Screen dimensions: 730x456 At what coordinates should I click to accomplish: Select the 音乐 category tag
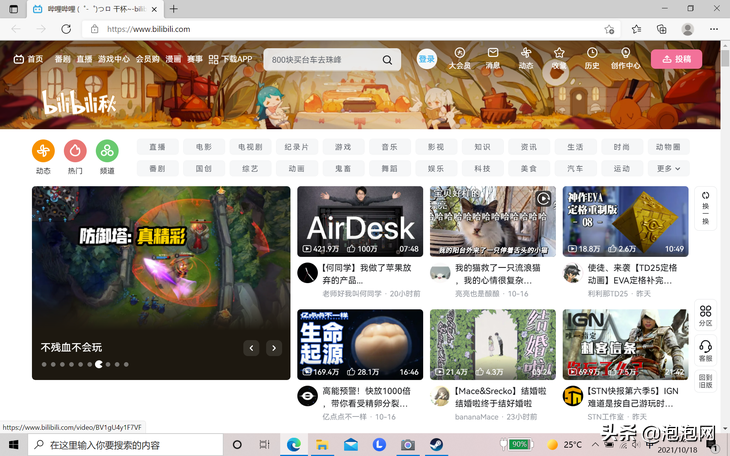pyautogui.click(x=390, y=147)
